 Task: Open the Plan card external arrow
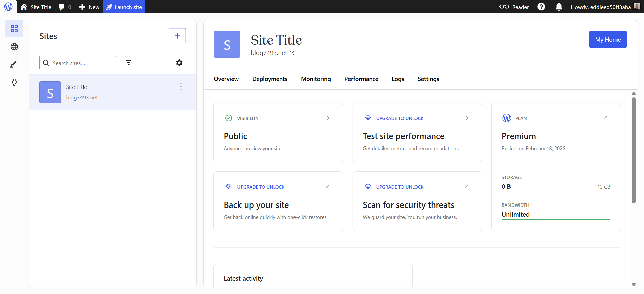tap(605, 118)
